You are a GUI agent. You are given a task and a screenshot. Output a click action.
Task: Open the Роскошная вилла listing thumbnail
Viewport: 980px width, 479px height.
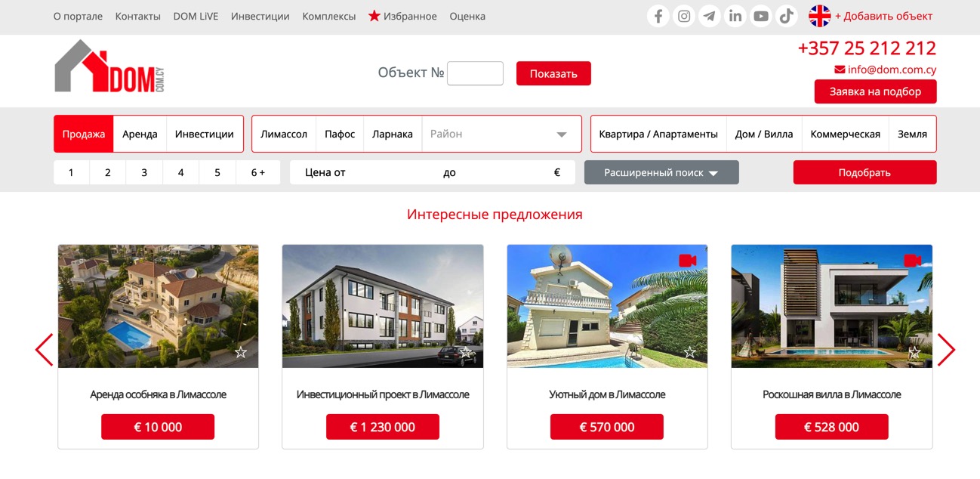831,306
